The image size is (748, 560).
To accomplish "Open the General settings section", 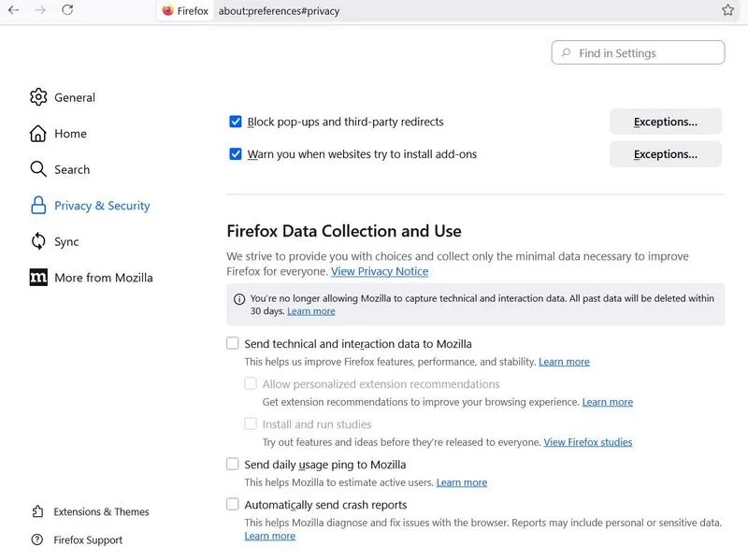I will pyautogui.click(x=75, y=97).
